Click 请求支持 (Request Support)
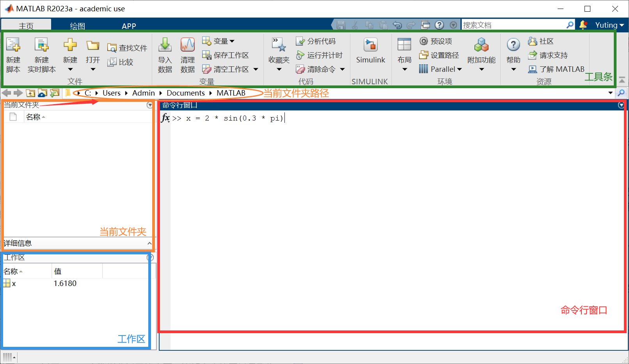Viewport: 629px width, 364px height. 548,55
